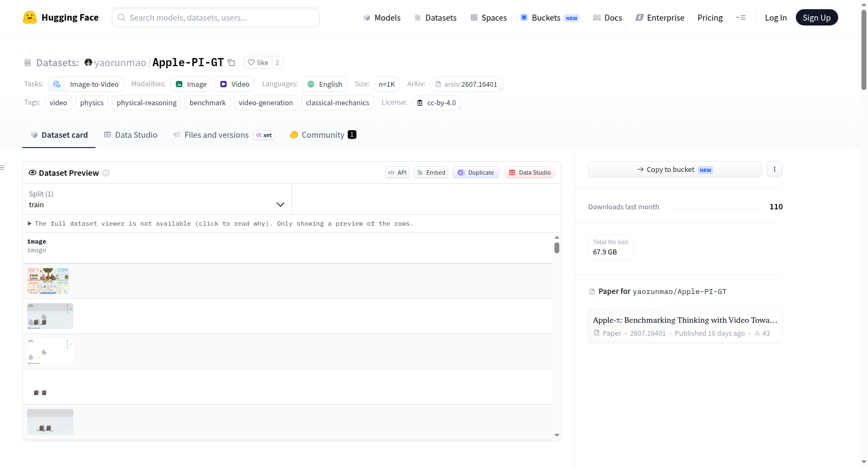Select the Image-to-Video task tag
Screen dimensions: 868x467
point(86,84)
